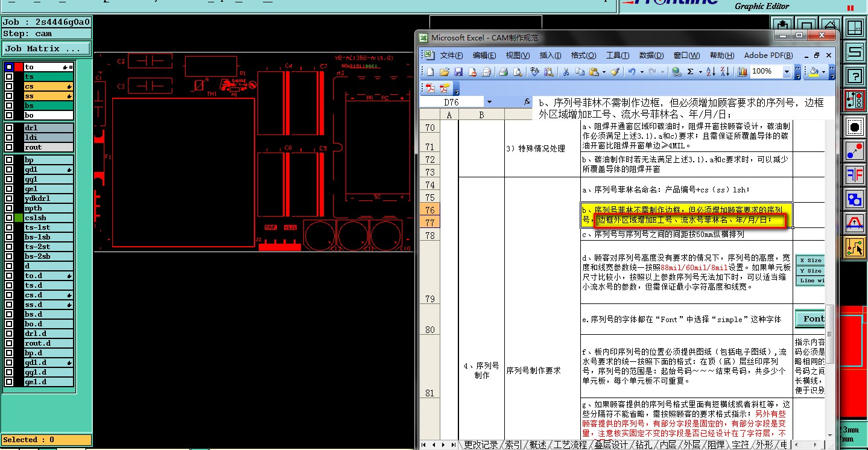
Task: Click Cut scissors icon in Excel
Action: click(x=566, y=72)
